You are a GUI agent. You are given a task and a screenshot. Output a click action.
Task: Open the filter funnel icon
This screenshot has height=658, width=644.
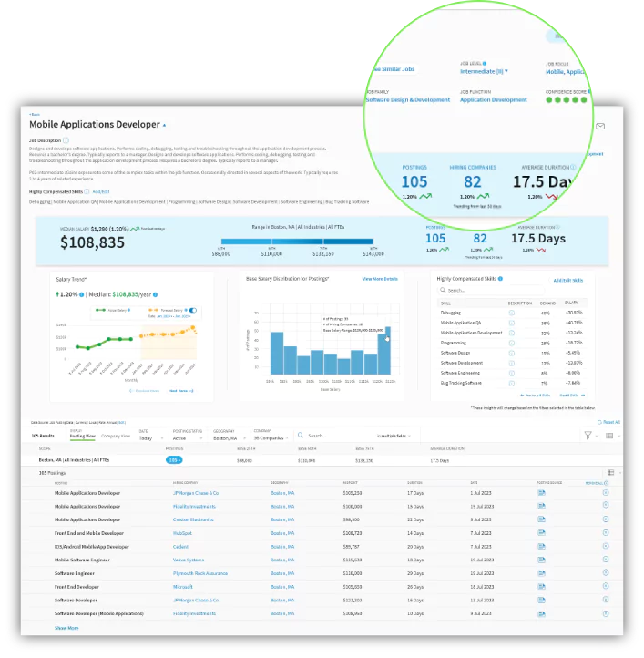[x=588, y=436]
